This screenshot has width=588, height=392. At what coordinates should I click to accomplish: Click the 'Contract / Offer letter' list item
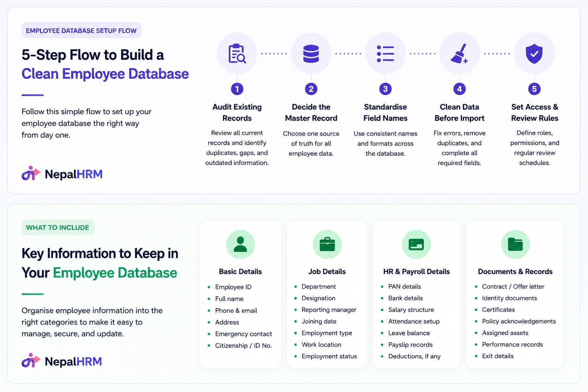point(513,286)
